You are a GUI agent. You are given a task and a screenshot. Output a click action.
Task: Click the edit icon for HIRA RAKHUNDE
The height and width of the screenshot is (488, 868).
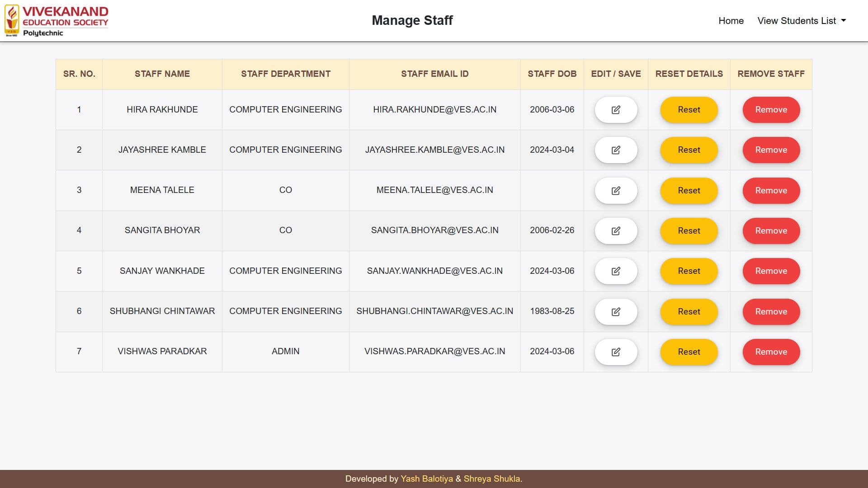(x=616, y=109)
